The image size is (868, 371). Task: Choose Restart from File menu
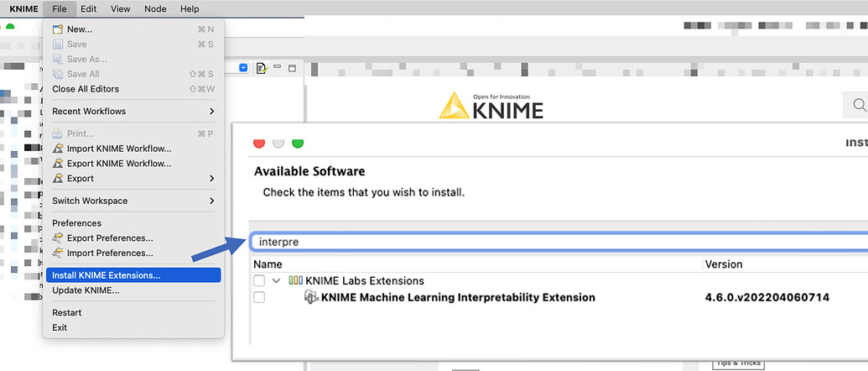133,313
